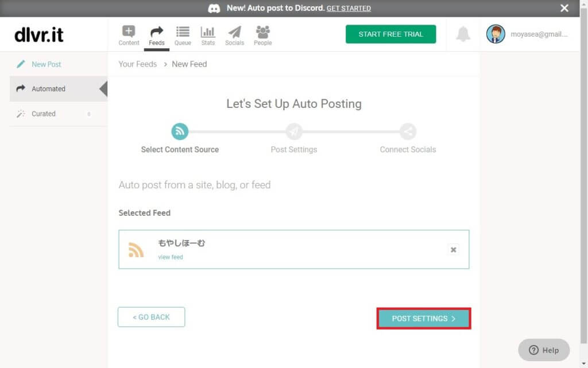Open the People group icon
The image size is (588, 368).
262,32
